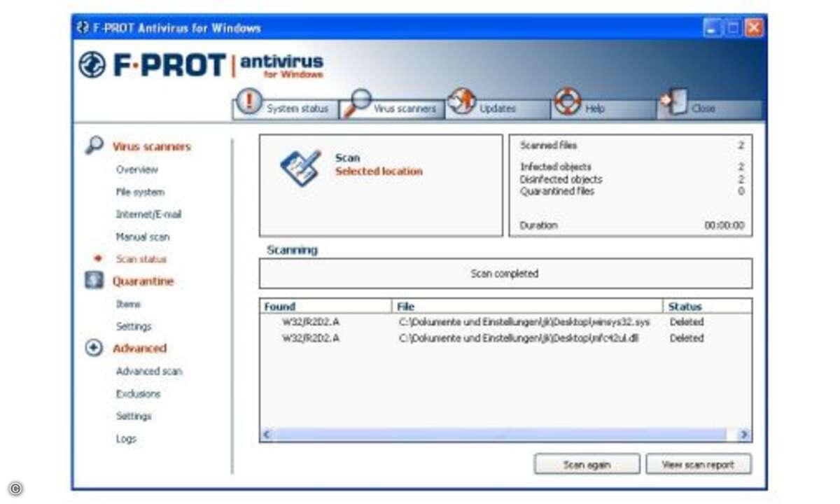Minimize the F-PROT window

click(x=713, y=28)
